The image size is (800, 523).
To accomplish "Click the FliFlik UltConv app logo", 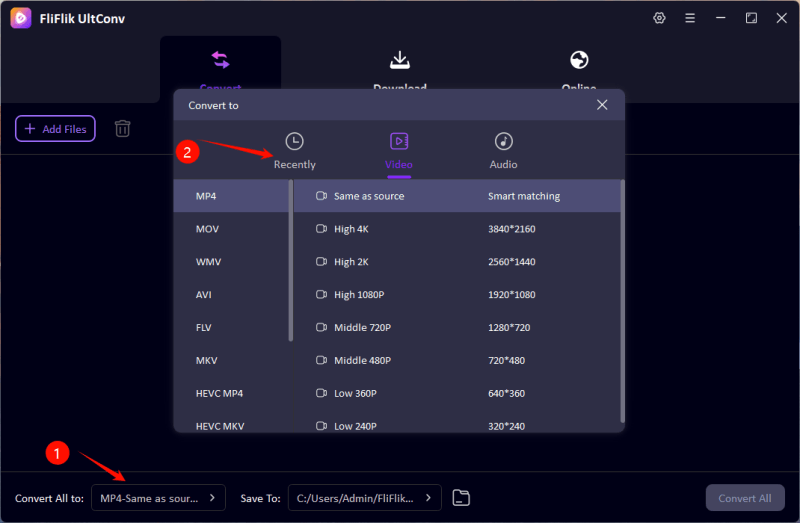I will (20, 18).
